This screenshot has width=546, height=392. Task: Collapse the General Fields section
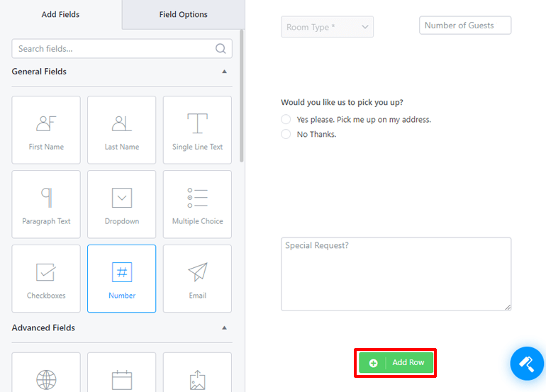[224, 72]
